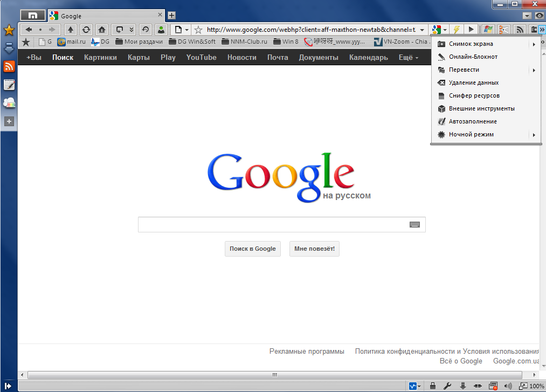This screenshot has height=392, width=546.
Task: Open the download manager arrow in sidebar
Action: point(9,49)
